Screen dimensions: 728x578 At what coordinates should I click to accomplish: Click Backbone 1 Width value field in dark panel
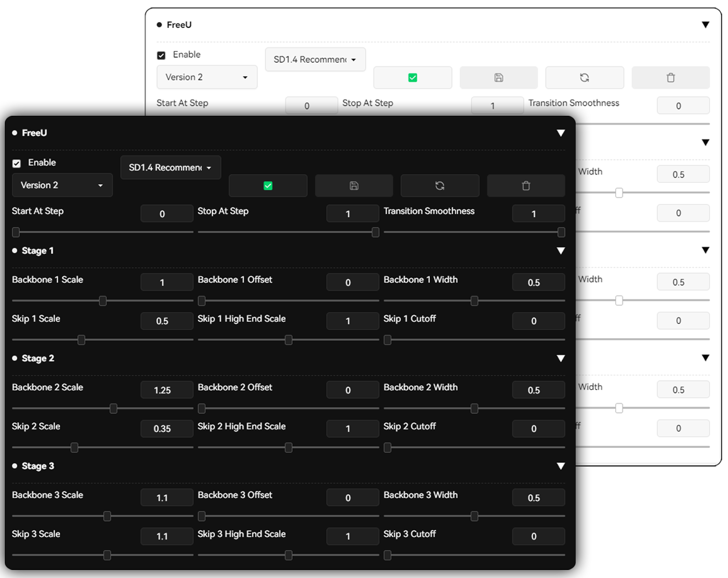(x=539, y=282)
